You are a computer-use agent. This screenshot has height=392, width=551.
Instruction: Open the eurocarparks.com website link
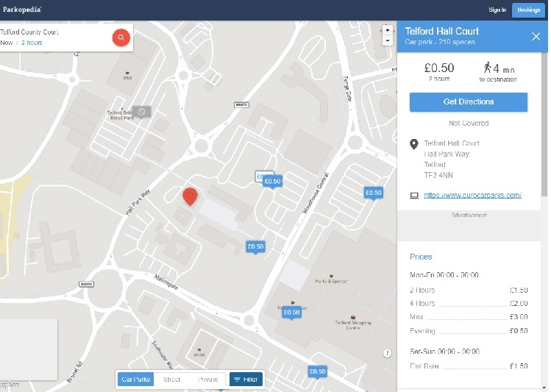[472, 195]
